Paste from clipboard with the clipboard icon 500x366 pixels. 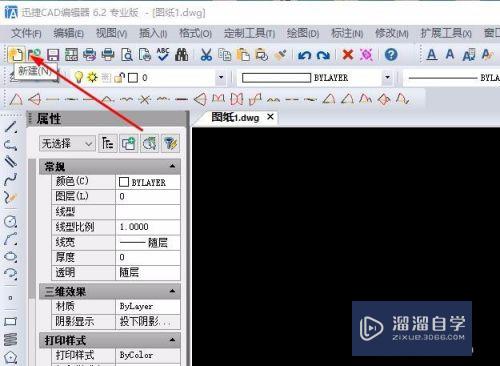243,55
